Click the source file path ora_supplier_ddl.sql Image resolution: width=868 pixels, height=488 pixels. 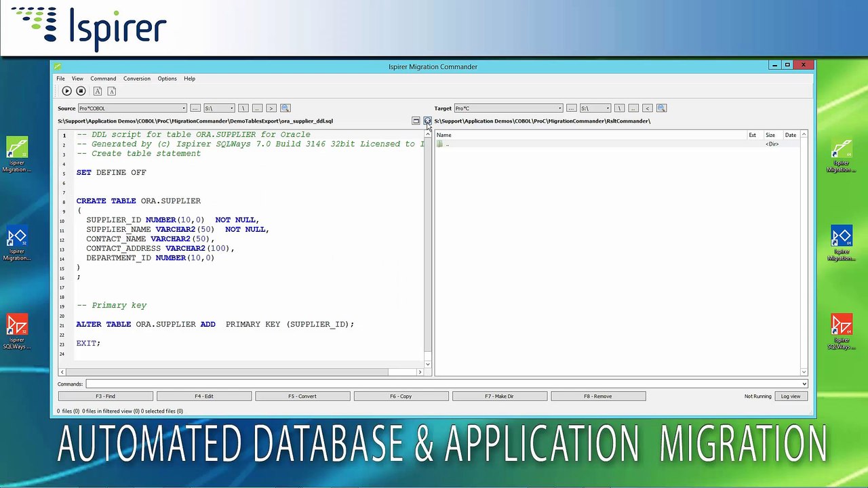click(x=195, y=121)
